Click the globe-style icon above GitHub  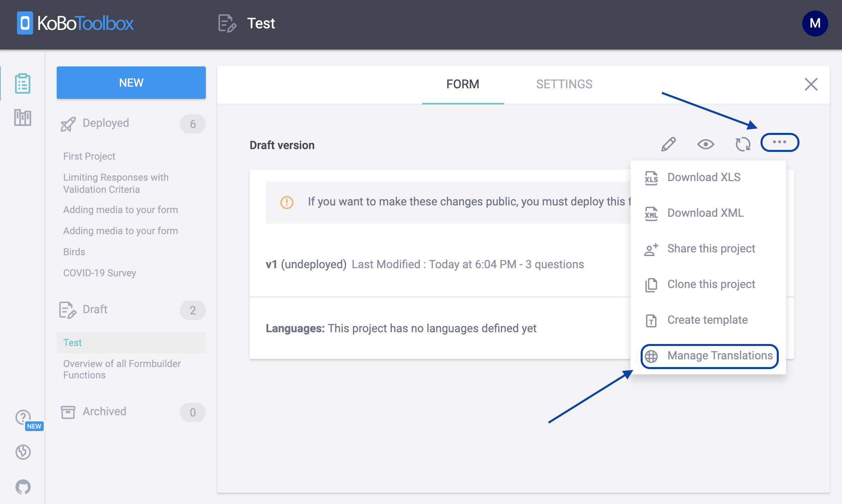click(x=23, y=452)
